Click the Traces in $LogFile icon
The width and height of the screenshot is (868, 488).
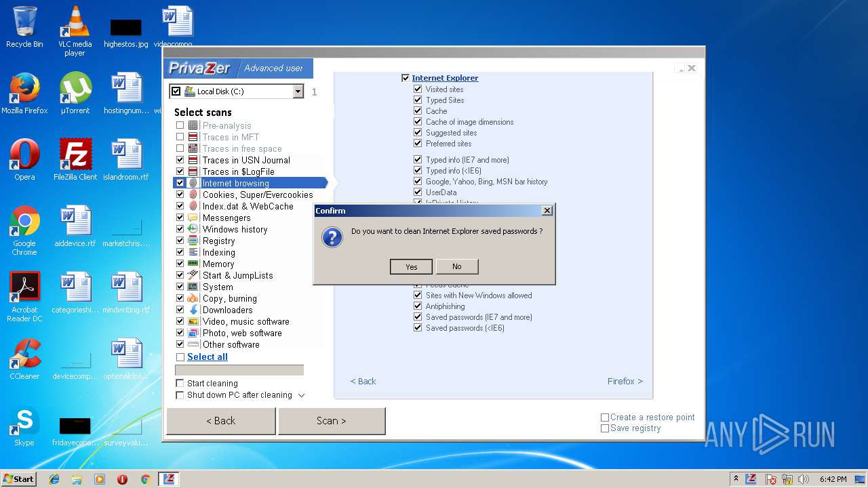click(193, 171)
